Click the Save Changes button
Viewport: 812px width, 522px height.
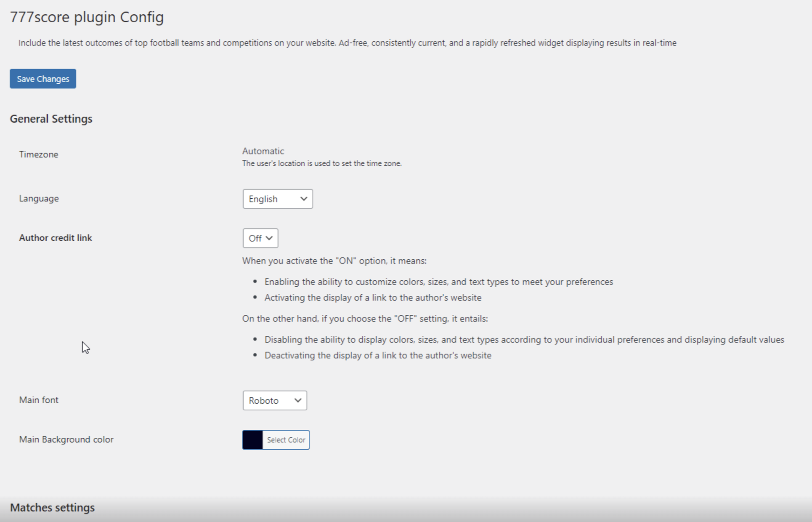click(43, 79)
